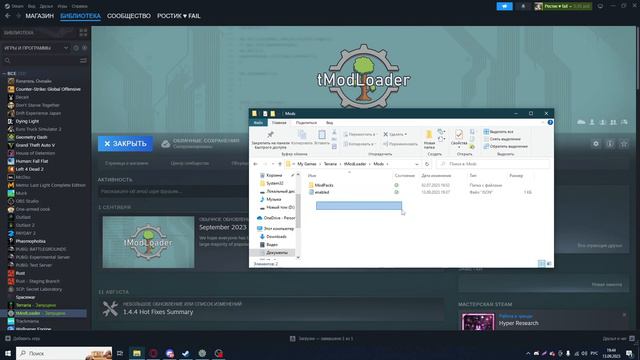The image size is (640, 360).
Task: Open the МАГАЗИН store tab
Action: point(40,16)
